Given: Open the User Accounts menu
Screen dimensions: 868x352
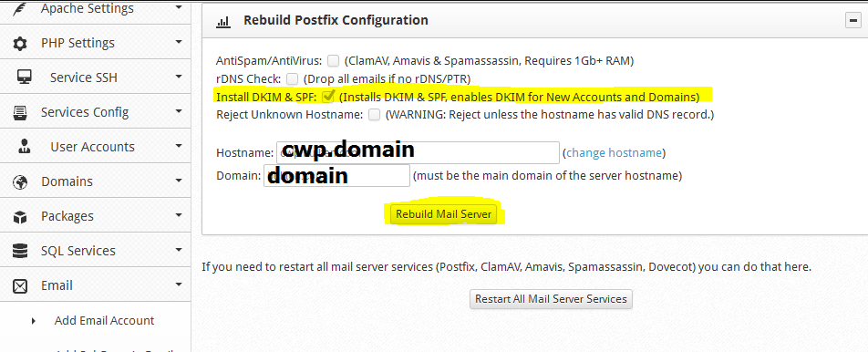Looking at the screenshot, I should click(95, 147).
